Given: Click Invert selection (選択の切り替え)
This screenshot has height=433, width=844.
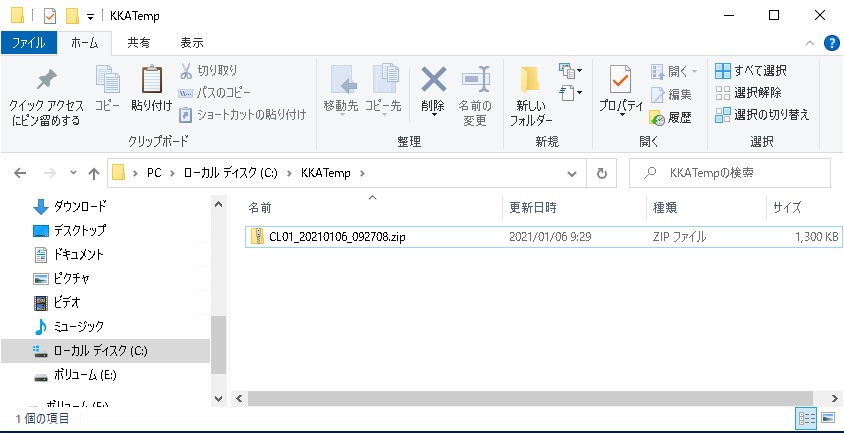Looking at the screenshot, I should tap(762, 115).
